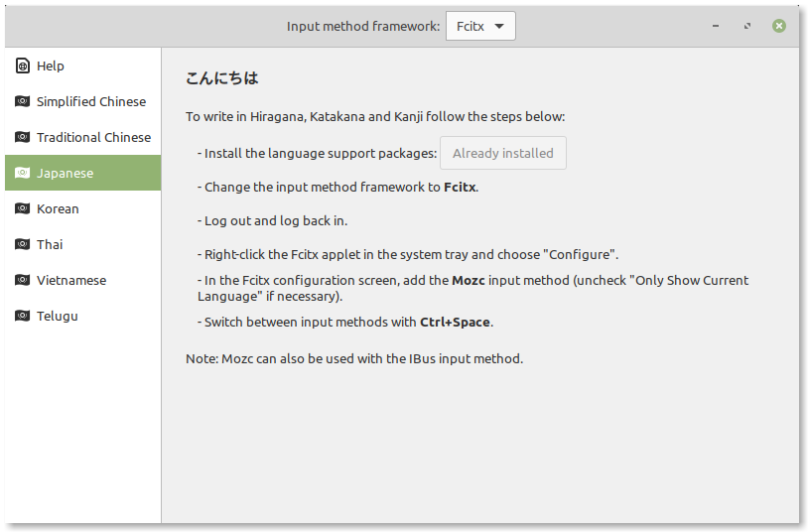Open the Input method framework dropdown
808x532 pixels.
[x=480, y=26]
